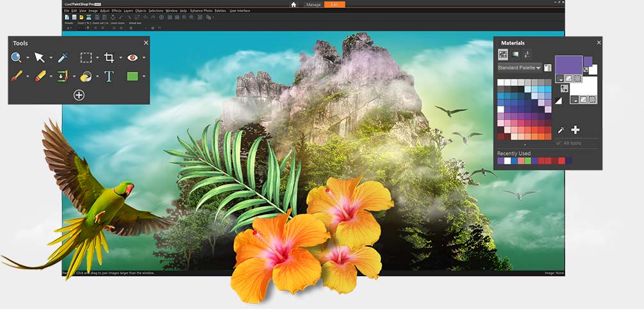Switch Materials to sliders view
The image size is (644, 309).
click(x=527, y=54)
